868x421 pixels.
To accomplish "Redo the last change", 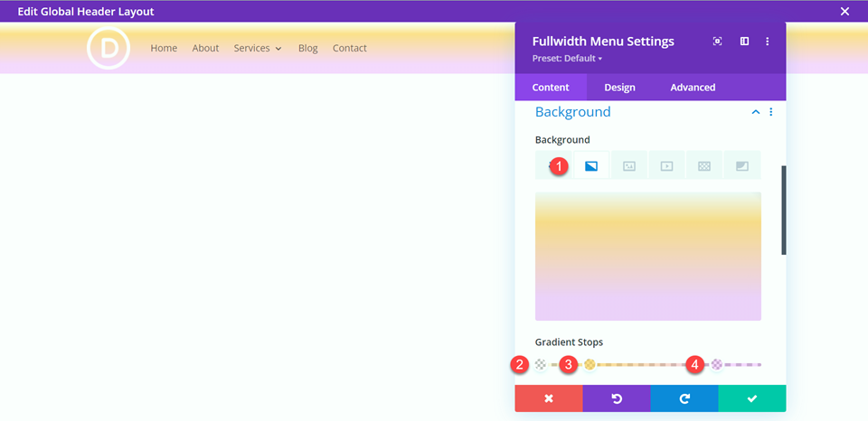I will (x=684, y=398).
